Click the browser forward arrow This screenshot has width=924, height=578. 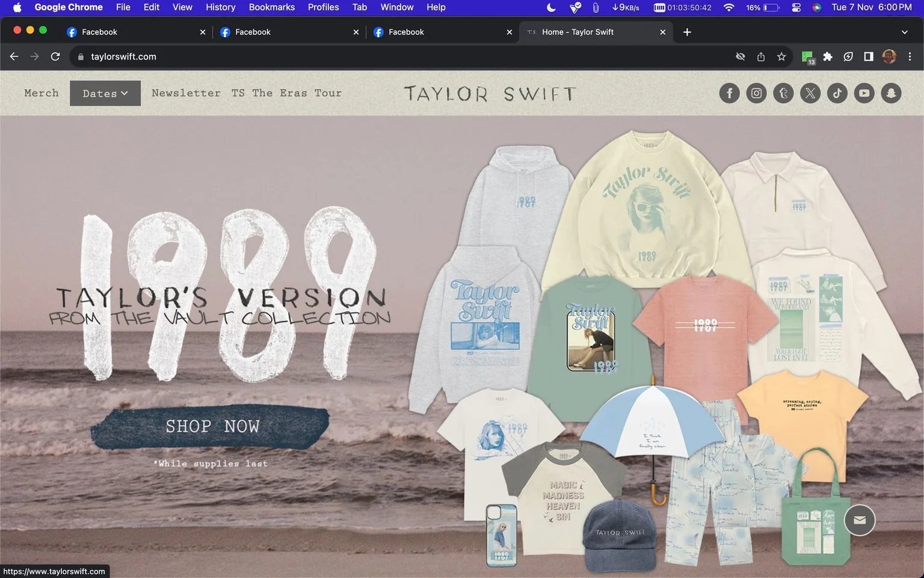pyautogui.click(x=35, y=57)
